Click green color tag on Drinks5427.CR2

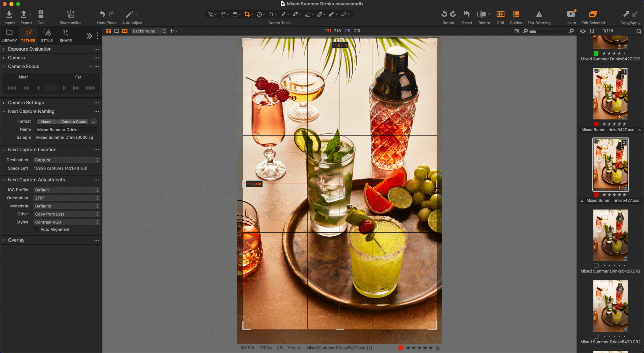pyautogui.click(x=596, y=53)
